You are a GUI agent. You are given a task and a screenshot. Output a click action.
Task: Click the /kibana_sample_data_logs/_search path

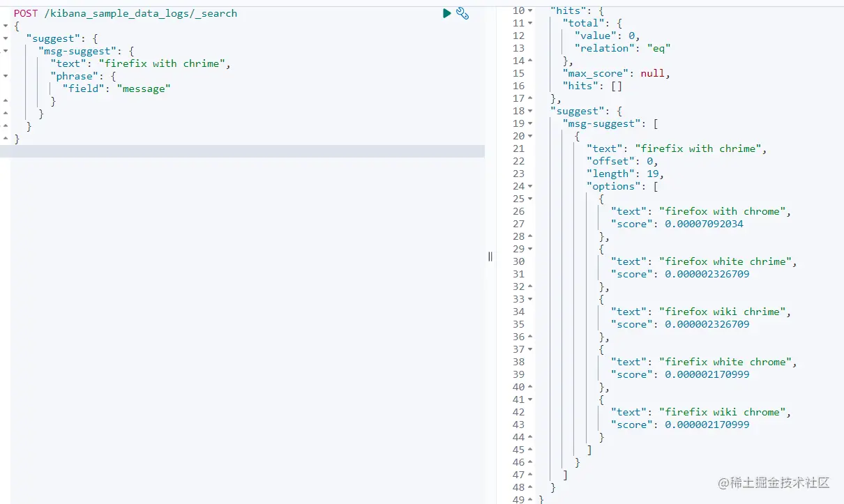pyautogui.click(x=141, y=13)
